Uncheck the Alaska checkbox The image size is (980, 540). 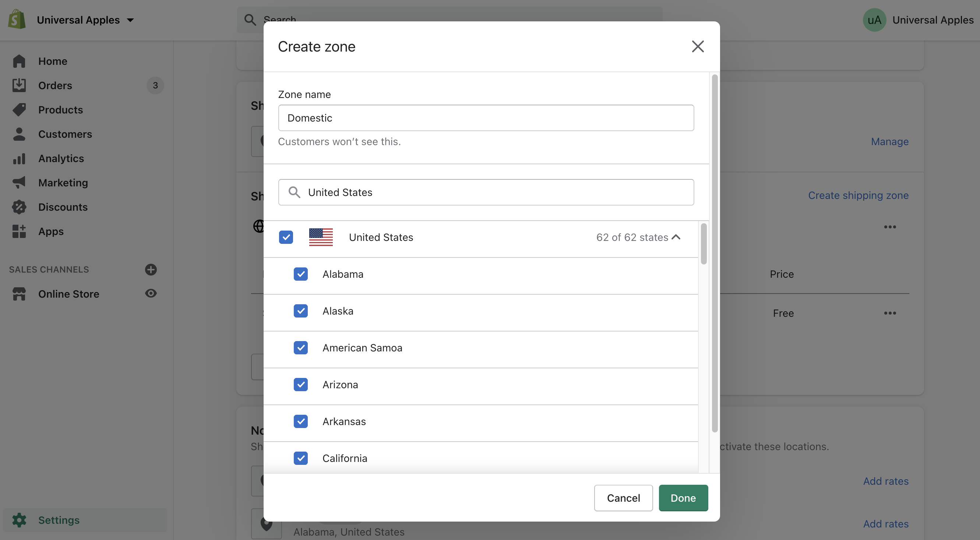point(300,311)
